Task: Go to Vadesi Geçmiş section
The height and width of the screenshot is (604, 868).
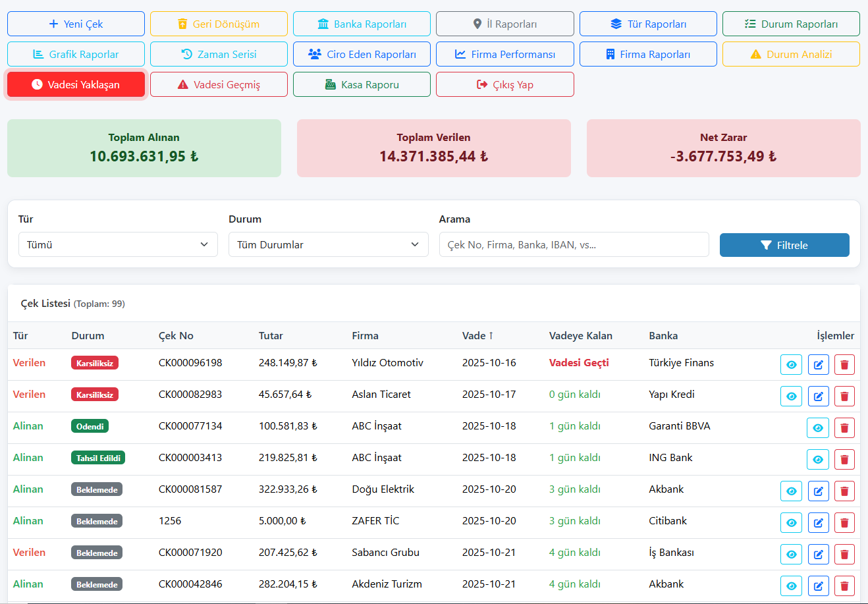Action: (x=219, y=84)
